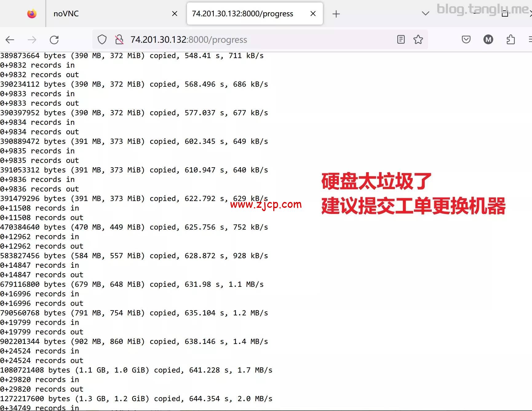Go back to the previous page
The height and width of the screenshot is (411, 532).
[x=10, y=40]
